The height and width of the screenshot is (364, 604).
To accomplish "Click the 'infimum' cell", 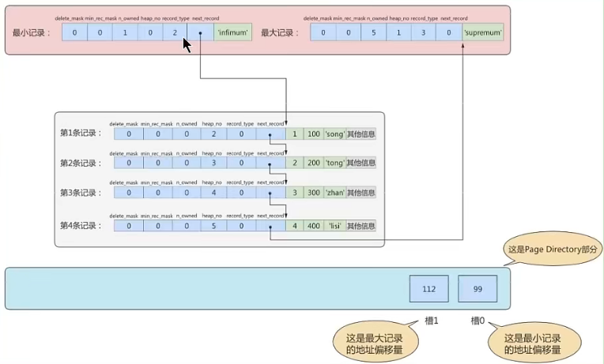I will click(x=232, y=32).
